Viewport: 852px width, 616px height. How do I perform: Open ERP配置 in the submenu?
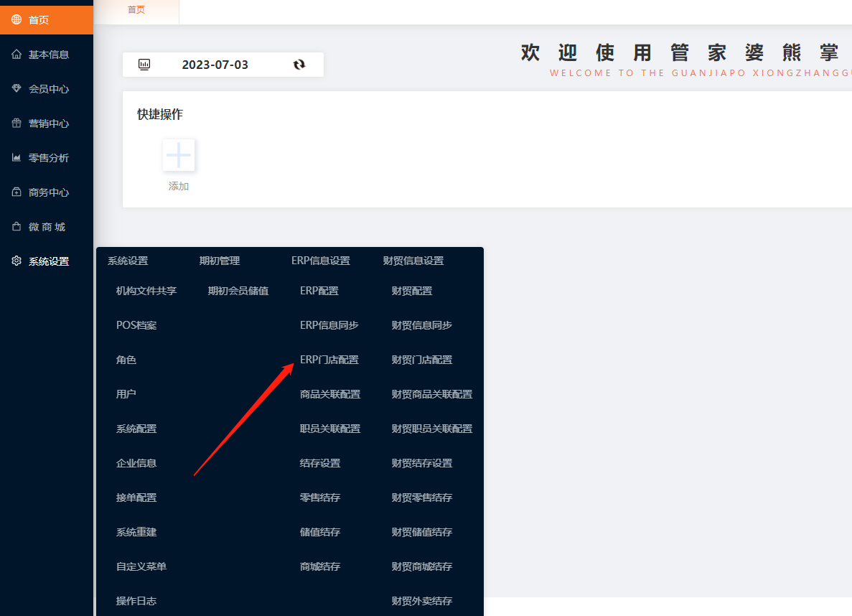coord(319,291)
